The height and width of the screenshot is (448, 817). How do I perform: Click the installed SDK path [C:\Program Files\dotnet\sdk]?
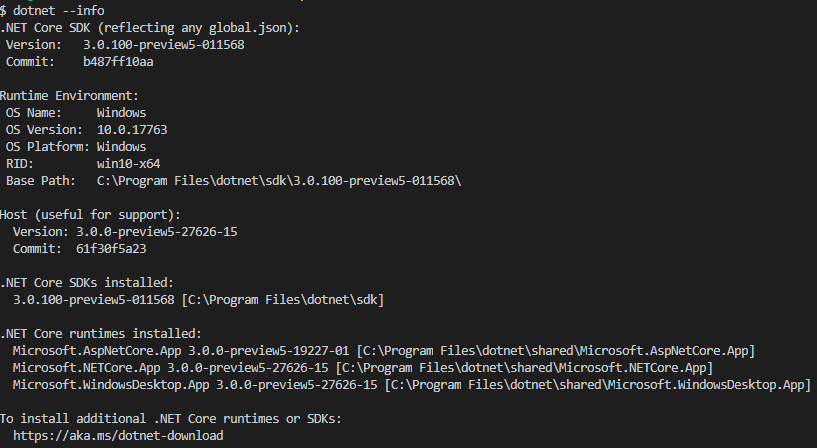click(x=282, y=300)
